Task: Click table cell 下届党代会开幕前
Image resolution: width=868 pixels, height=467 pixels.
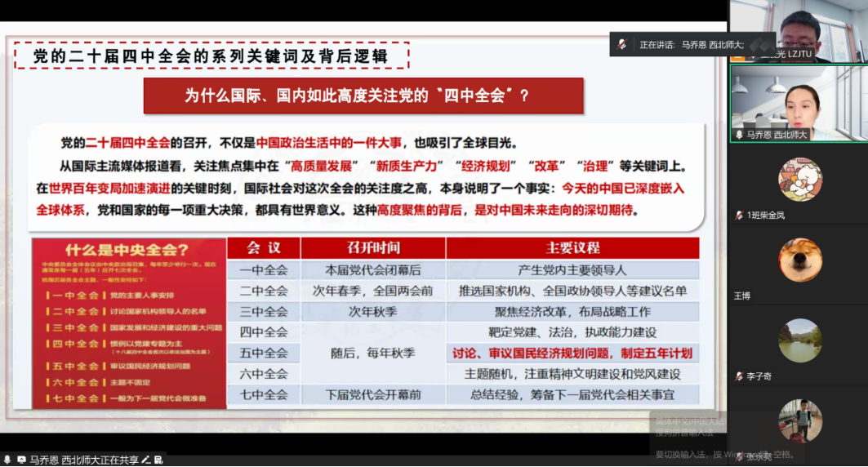Action: coord(373,395)
